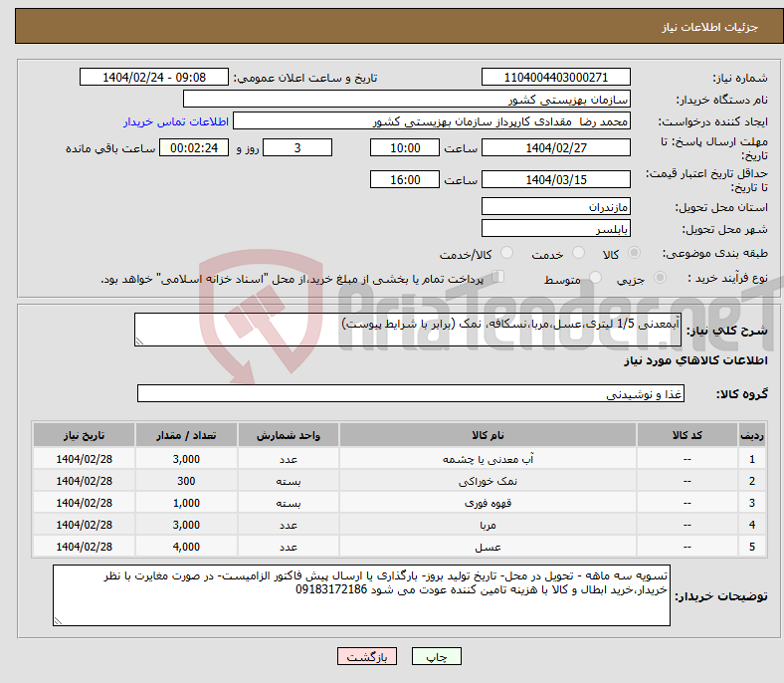
Task: Click the announcement date field 1404/02/24 - 09:08
Action: [154, 77]
